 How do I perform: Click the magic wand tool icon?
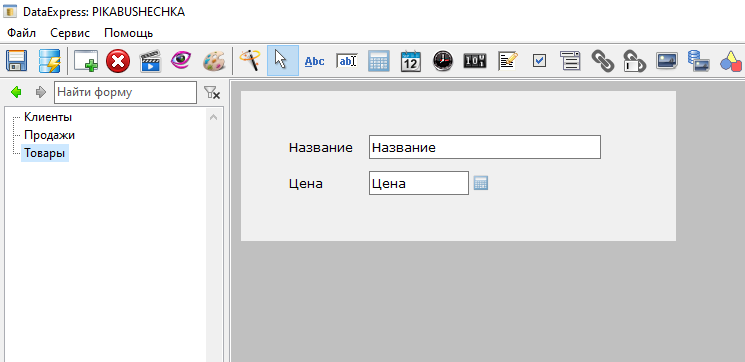[250, 60]
